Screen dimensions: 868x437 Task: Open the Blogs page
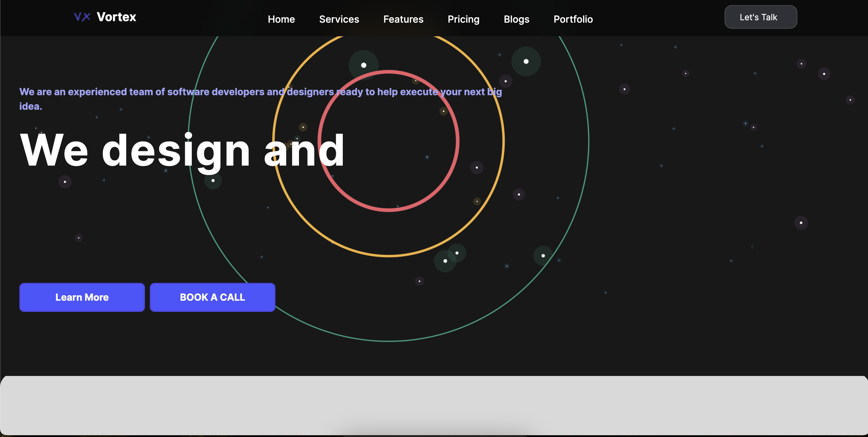point(516,19)
